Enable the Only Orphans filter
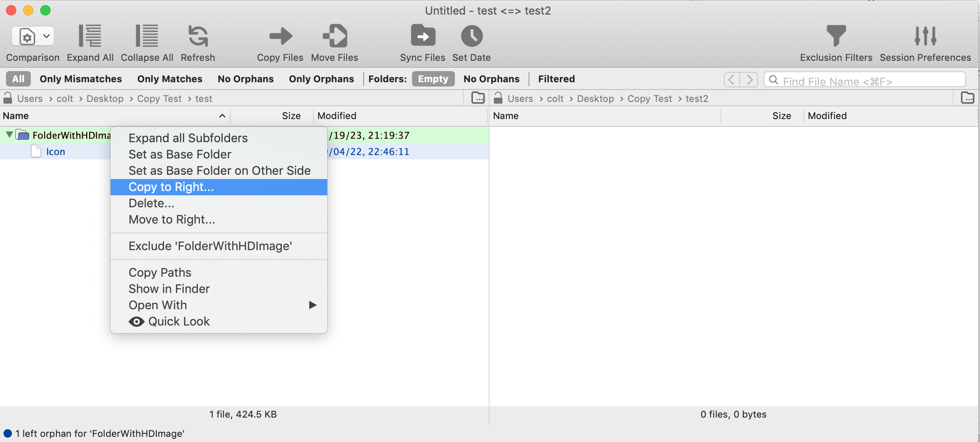 coord(321,79)
